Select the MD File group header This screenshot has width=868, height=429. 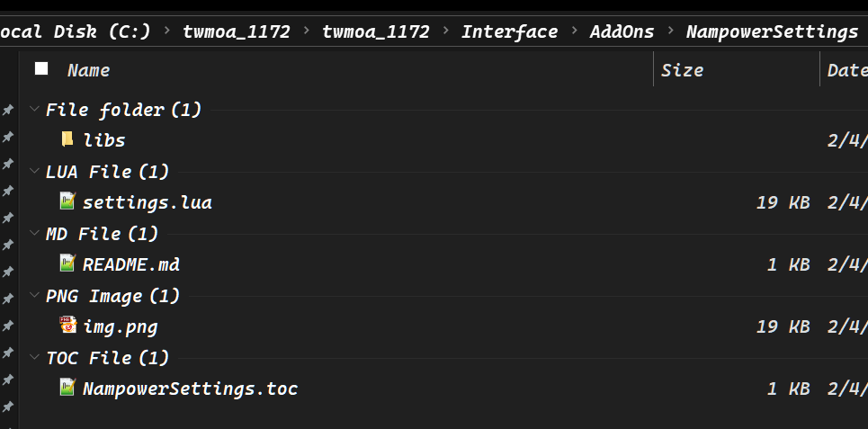click(x=102, y=234)
